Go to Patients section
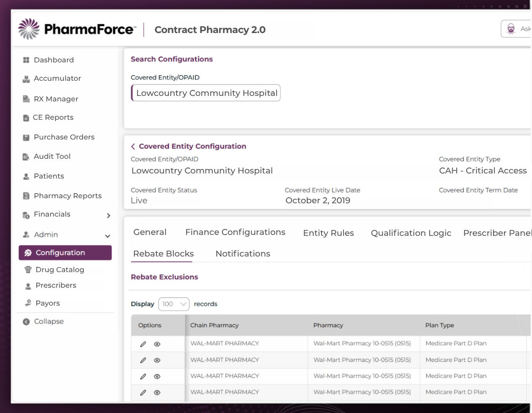 pos(49,176)
